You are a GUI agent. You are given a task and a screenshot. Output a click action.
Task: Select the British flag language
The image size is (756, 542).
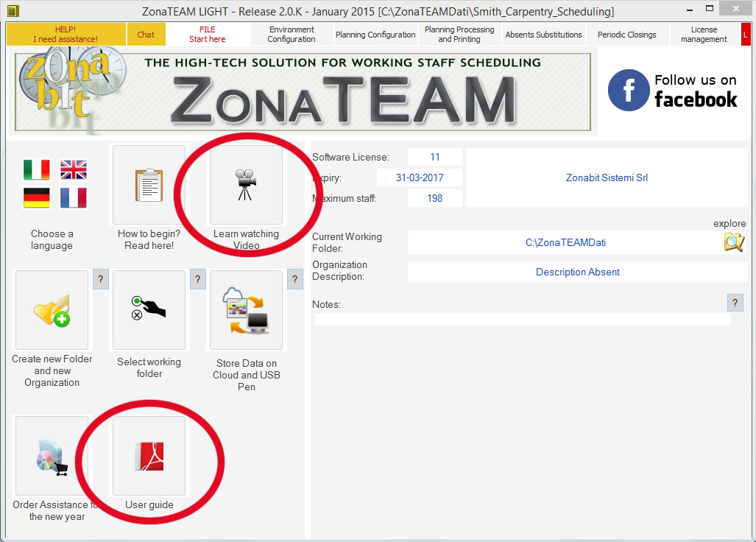coord(74,169)
